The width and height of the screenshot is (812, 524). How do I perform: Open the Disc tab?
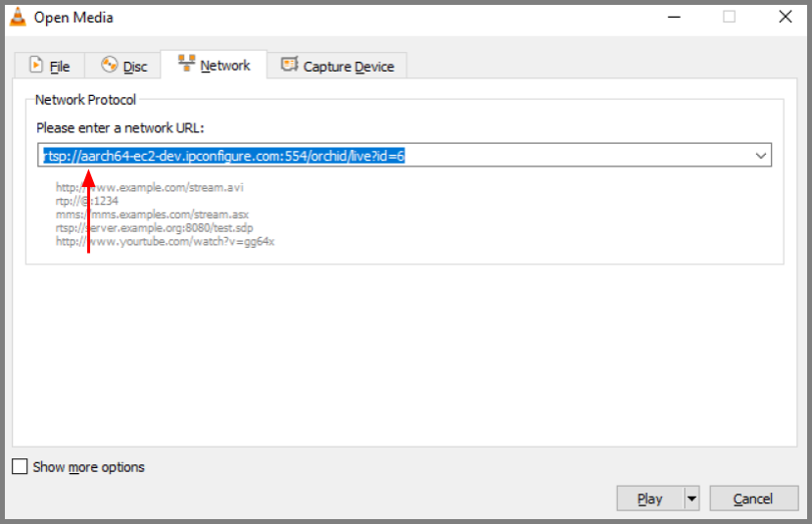point(123,67)
